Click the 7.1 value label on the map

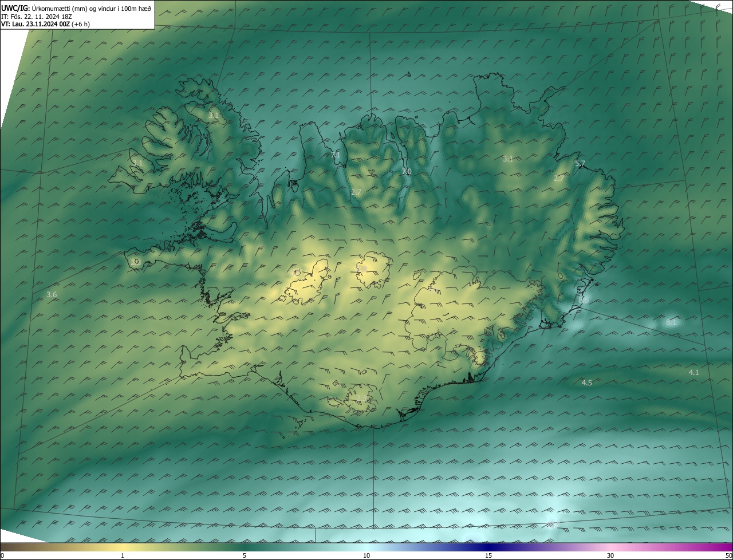(336, 155)
